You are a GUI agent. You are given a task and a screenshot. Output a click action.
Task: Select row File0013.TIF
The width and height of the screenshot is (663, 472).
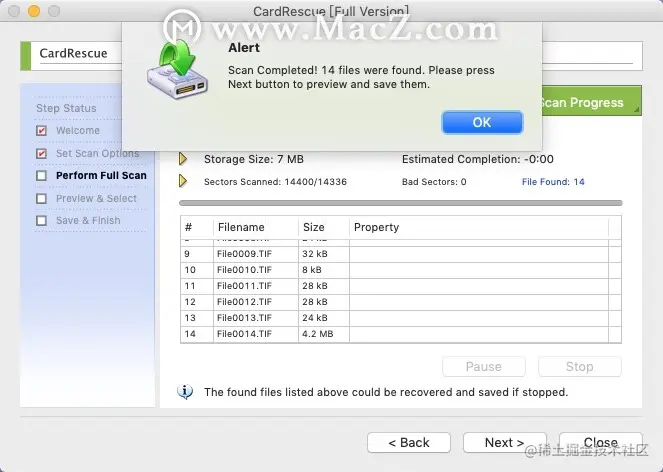[x=400, y=318]
